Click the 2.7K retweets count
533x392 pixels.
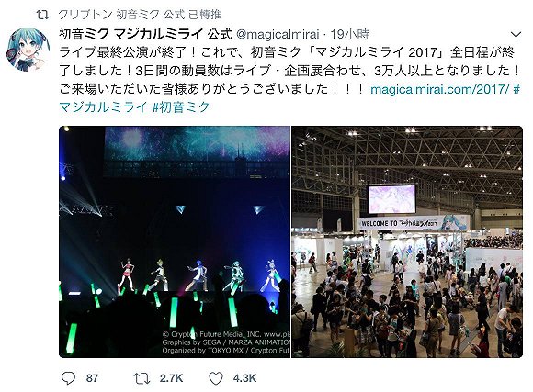click(x=171, y=378)
